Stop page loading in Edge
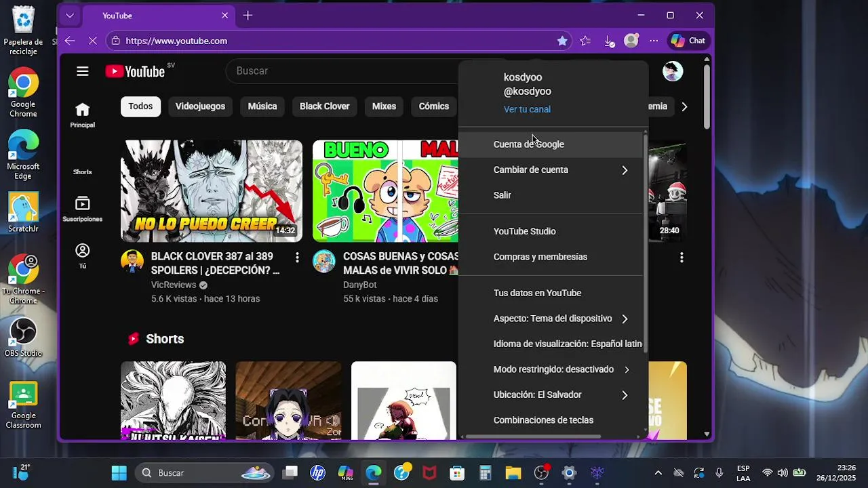The height and width of the screenshot is (488, 868). coord(93,41)
